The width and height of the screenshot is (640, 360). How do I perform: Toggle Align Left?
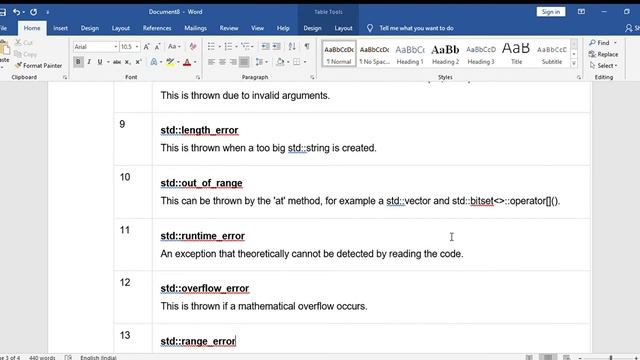pyautogui.click(x=211, y=62)
